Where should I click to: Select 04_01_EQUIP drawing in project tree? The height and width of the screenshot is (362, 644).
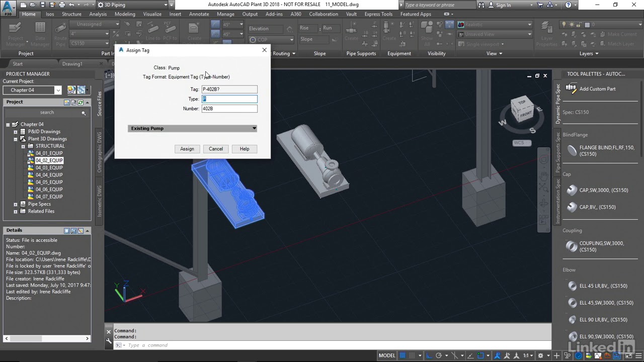point(49,153)
